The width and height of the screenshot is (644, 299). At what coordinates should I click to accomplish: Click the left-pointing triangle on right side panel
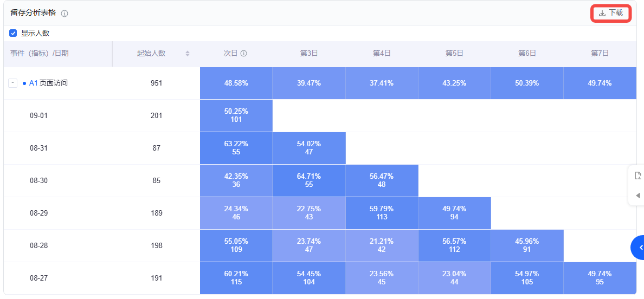pyautogui.click(x=638, y=195)
